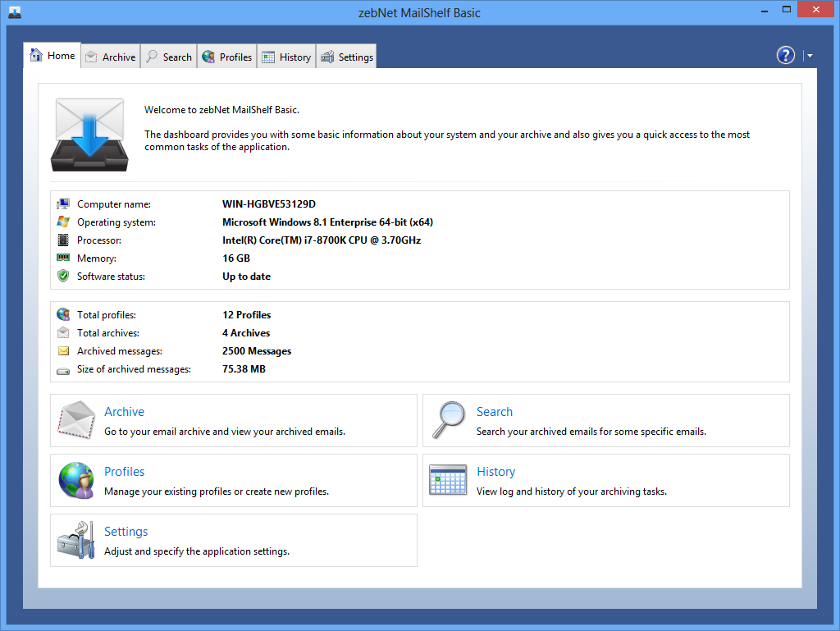Open the Profiles dashboard link

coord(124,472)
